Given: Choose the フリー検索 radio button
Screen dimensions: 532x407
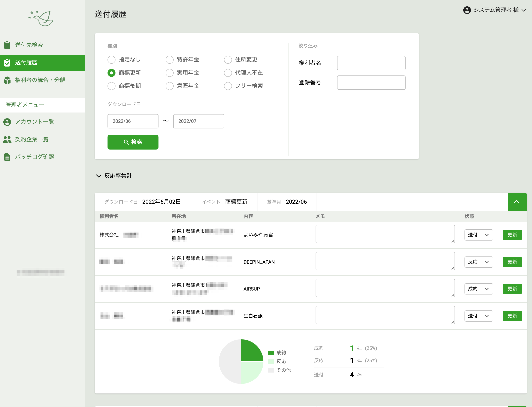Looking at the screenshot, I should 228,86.
